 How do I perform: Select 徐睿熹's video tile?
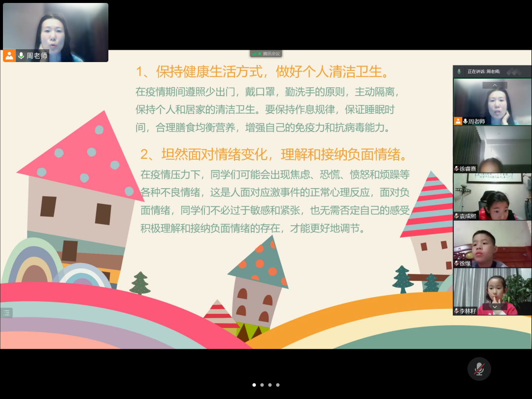tap(492, 149)
